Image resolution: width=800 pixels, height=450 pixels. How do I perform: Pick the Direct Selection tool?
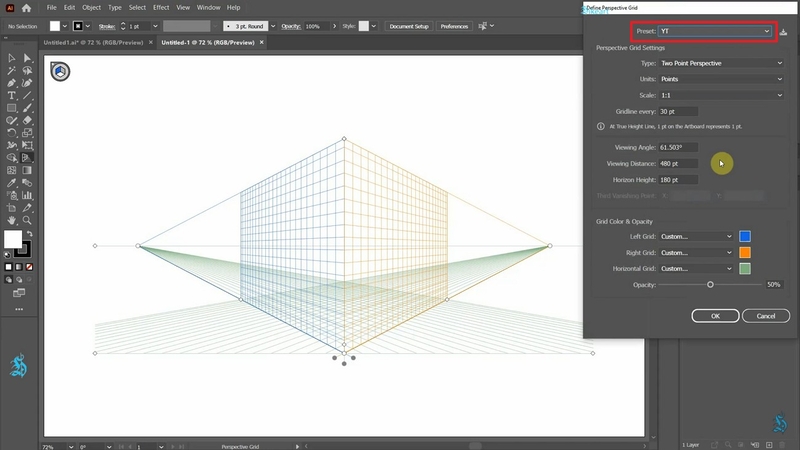tap(27, 58)
